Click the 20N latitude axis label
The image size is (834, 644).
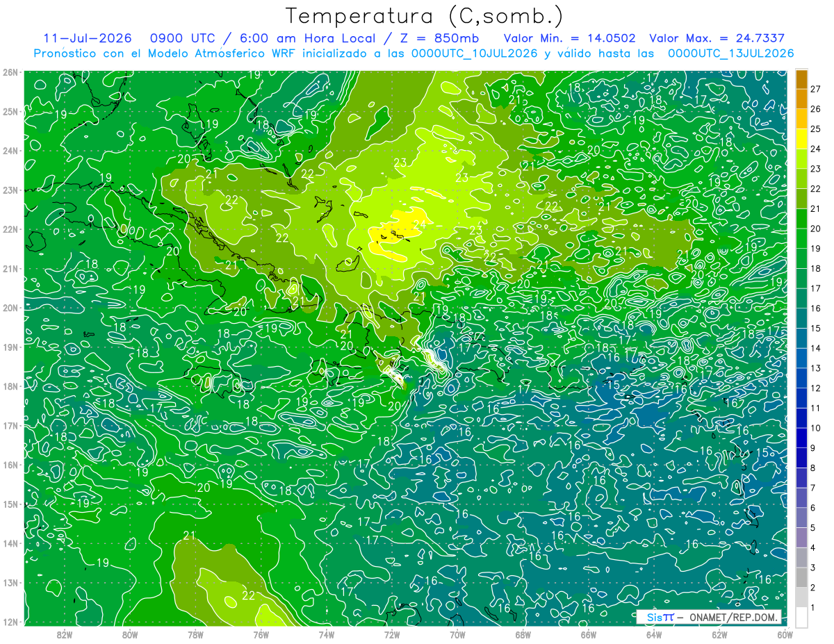click(x=10, y=308)
